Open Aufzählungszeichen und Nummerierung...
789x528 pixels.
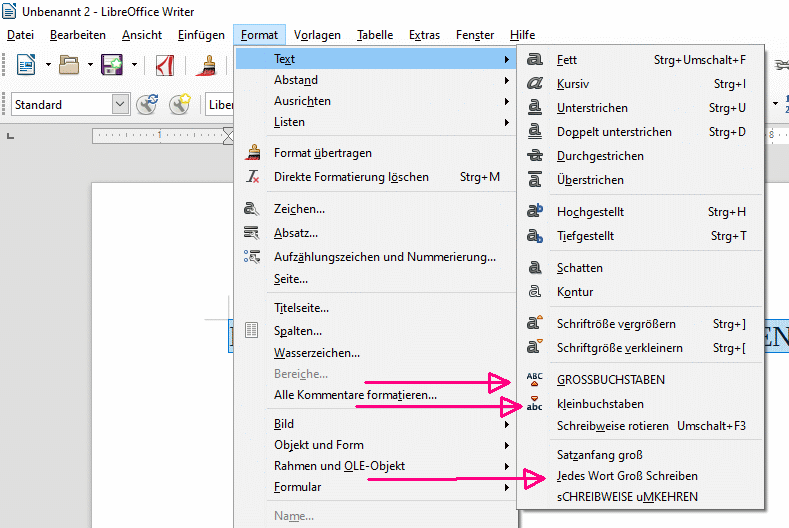point(376,257)
